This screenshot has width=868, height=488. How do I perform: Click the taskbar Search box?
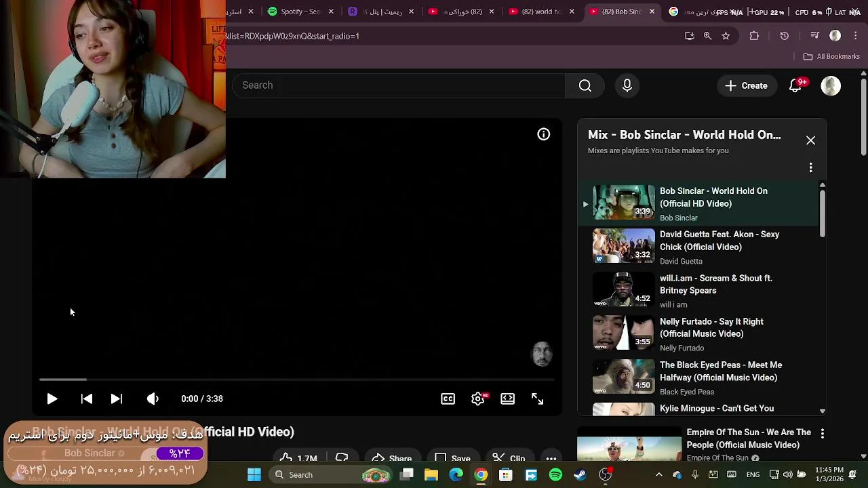pos(330,475)
